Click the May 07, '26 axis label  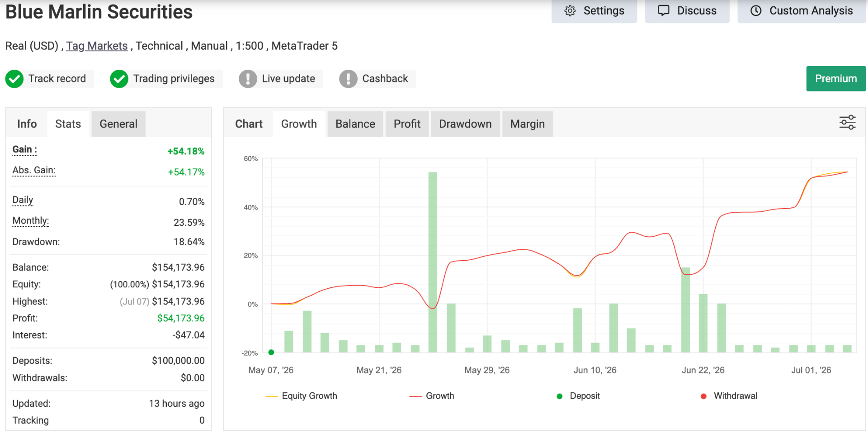click(x=271, y=370)
